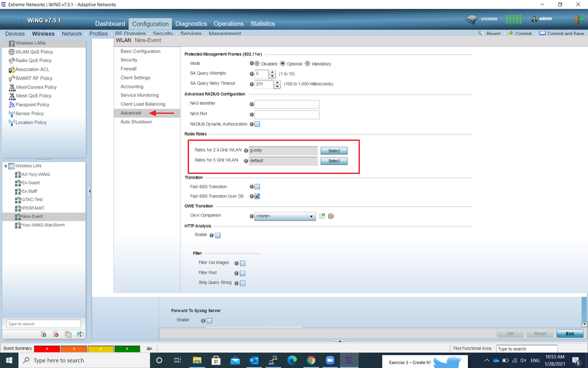Image resolution: width=588 pixels, height=368 pixels.
Task: Increase SA Query Attempts with up arrow
Action: (272, 72)
